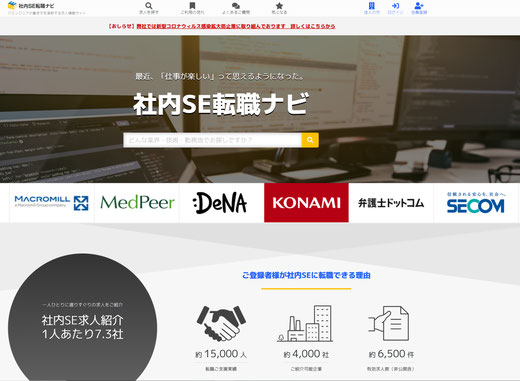The image size is (520, 381).
Task: Click the KONAMI red logo tile
Action: pyautogui.click(x=306, y=203)
